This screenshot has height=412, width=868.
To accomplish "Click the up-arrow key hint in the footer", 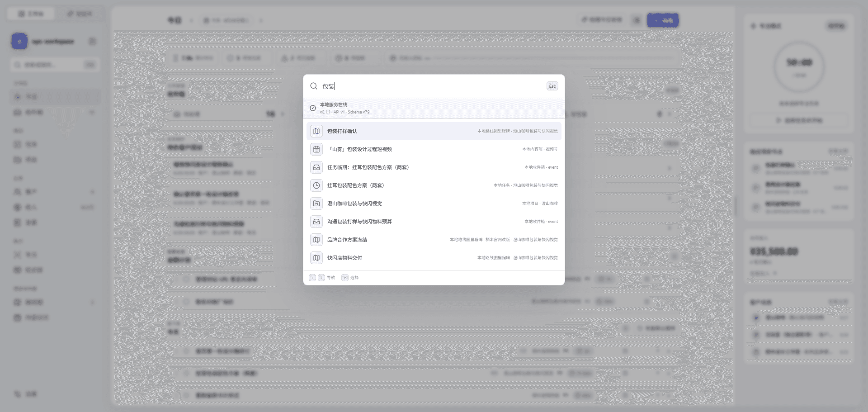I will point(312,278).
